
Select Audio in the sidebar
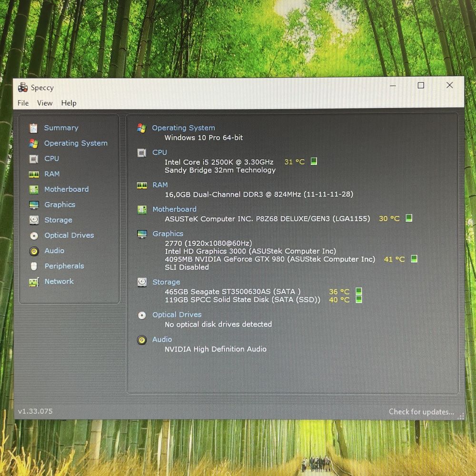pyautogui.click(x=54, y=250)
